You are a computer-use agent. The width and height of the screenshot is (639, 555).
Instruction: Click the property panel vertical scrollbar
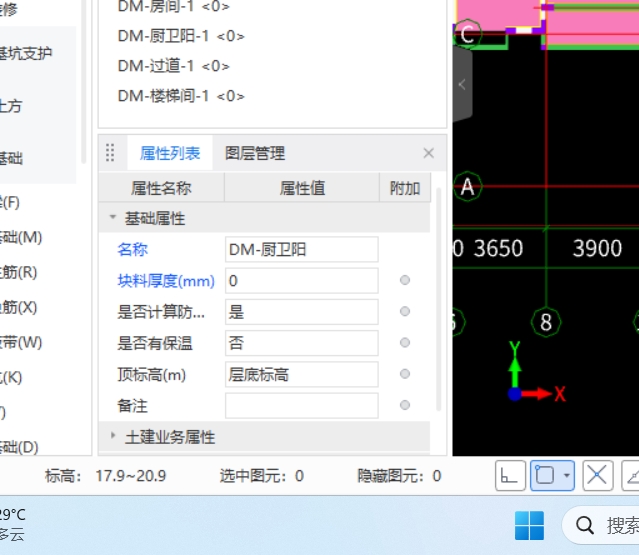point(439,300)
